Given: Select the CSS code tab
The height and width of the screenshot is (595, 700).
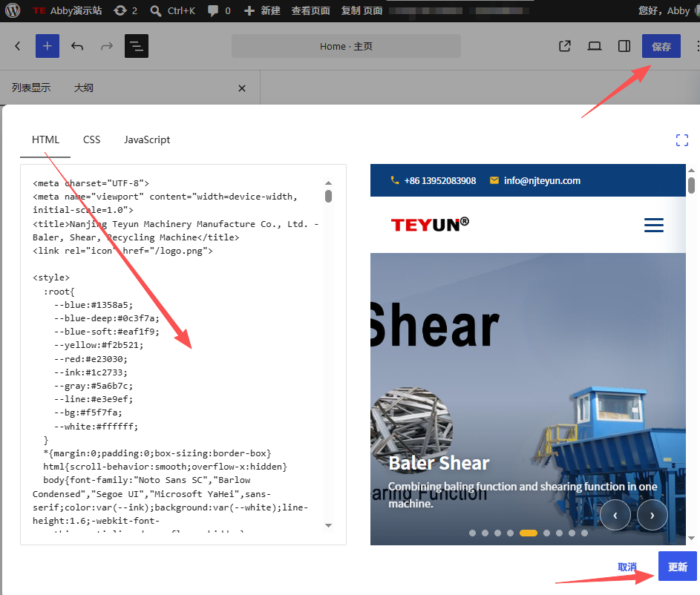Looking at the screenshot, I should point(91,140).
